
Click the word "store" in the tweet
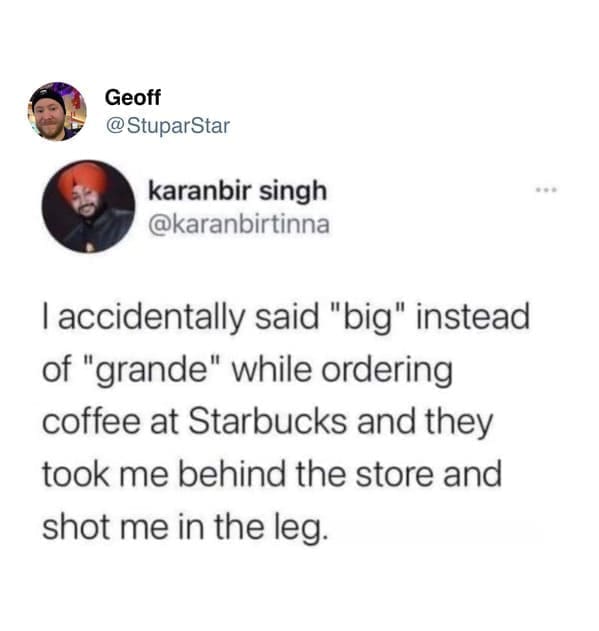point(395,475)
